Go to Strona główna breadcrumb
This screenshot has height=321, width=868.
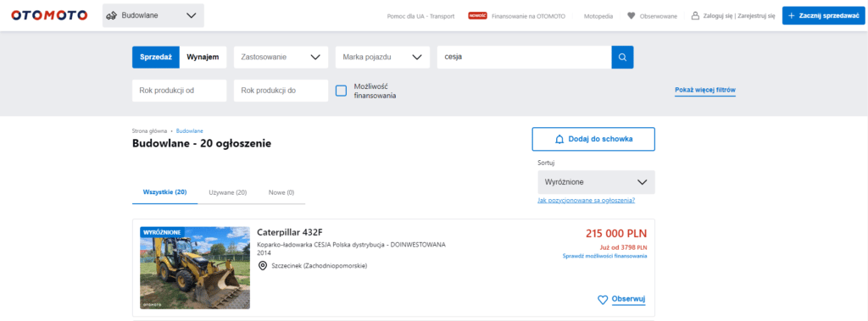pyautogui.click(x=149, y=131)
